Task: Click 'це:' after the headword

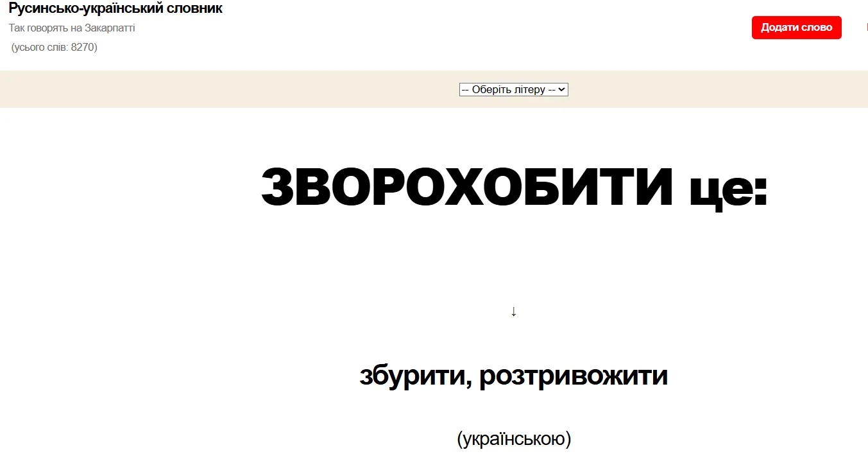Action: pos(728,187)
